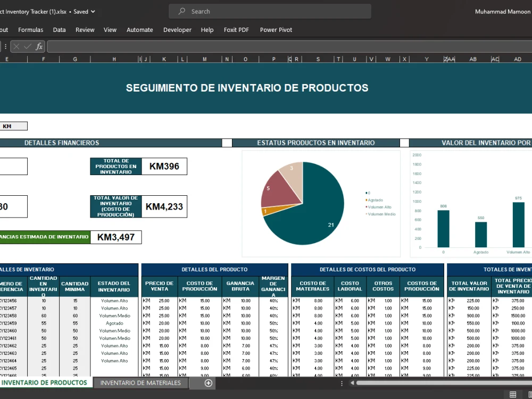532x399 pixels.
Task: Click the New Sheet plus icon
Action: tap(208, 383)
